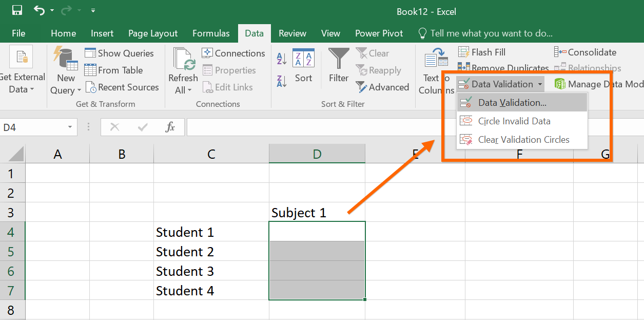This screenshot has width=644, height=320.
Task: Sort A to Z ascending icon
Action: point(281,59)
